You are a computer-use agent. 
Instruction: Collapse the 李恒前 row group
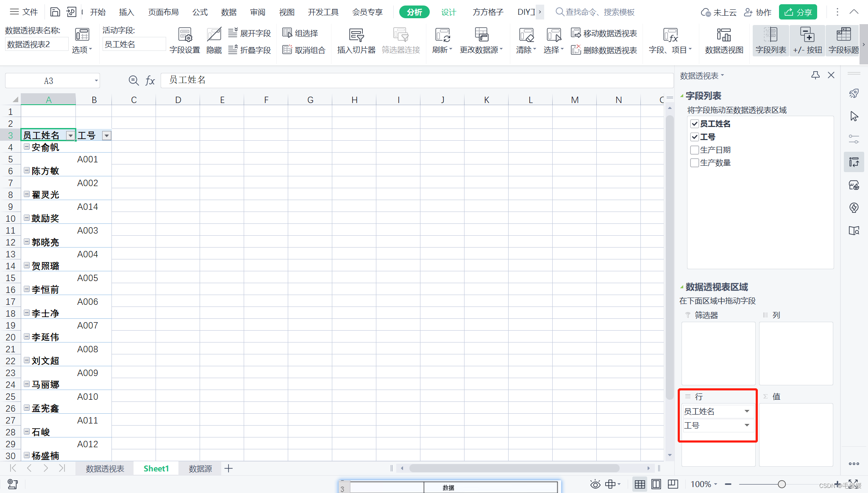point(27,289)
